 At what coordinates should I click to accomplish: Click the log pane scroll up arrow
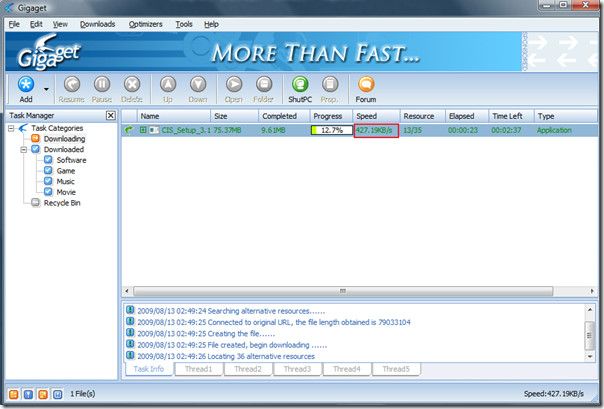click(x=590, y=310)
